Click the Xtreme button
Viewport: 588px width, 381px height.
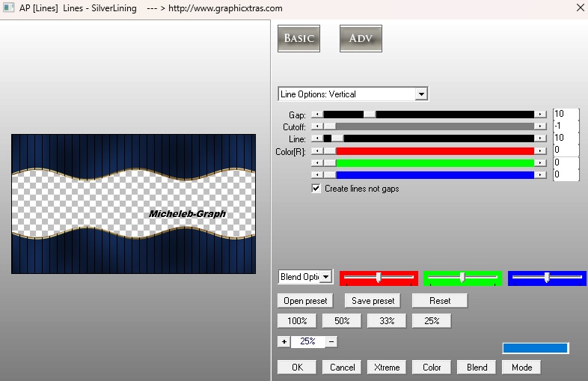click(387, 367)
